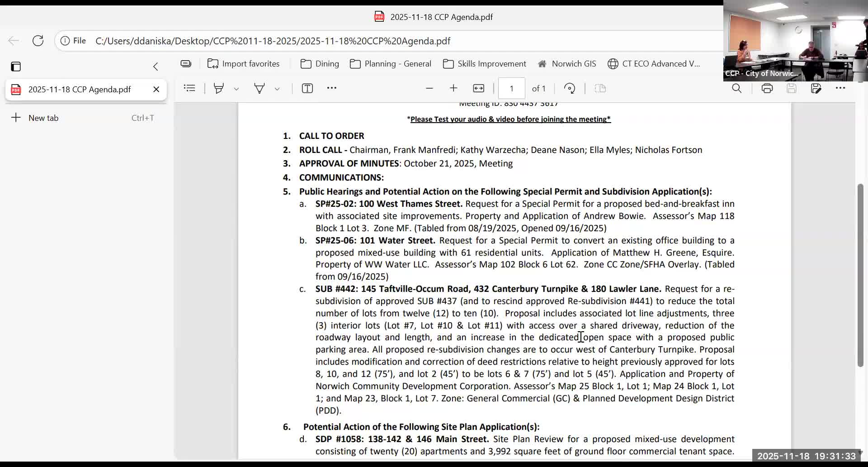Edit the page number field

511,88
